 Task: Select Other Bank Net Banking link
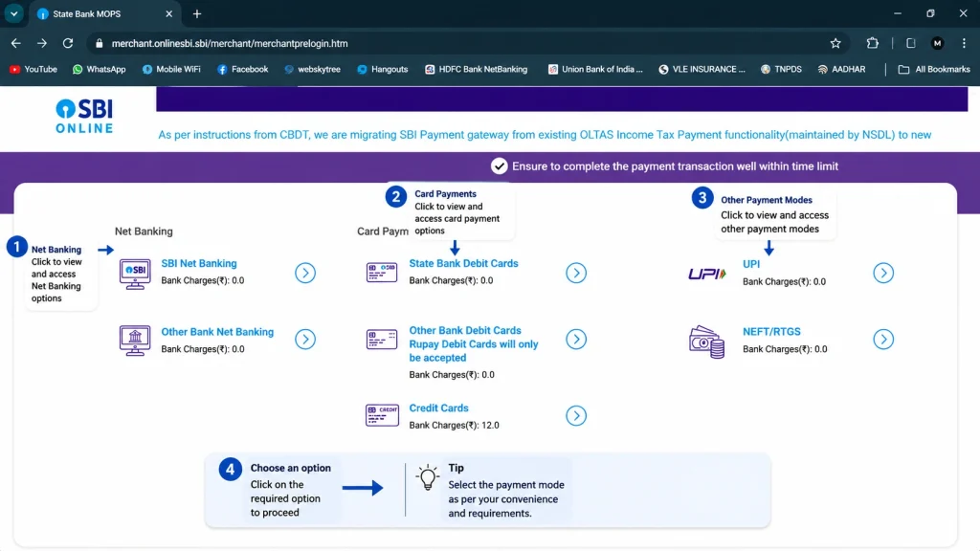click(x=217, y=332)
